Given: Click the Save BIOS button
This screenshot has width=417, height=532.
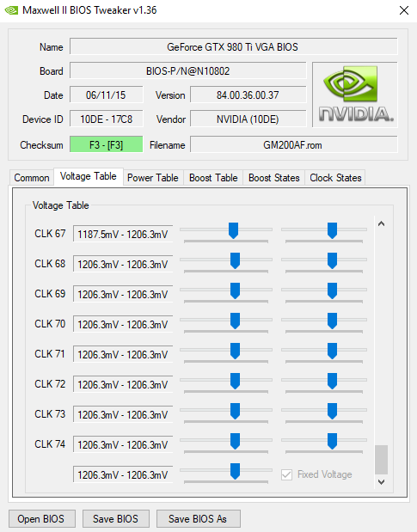Looking at the screenshot, I should pos(116,519).
